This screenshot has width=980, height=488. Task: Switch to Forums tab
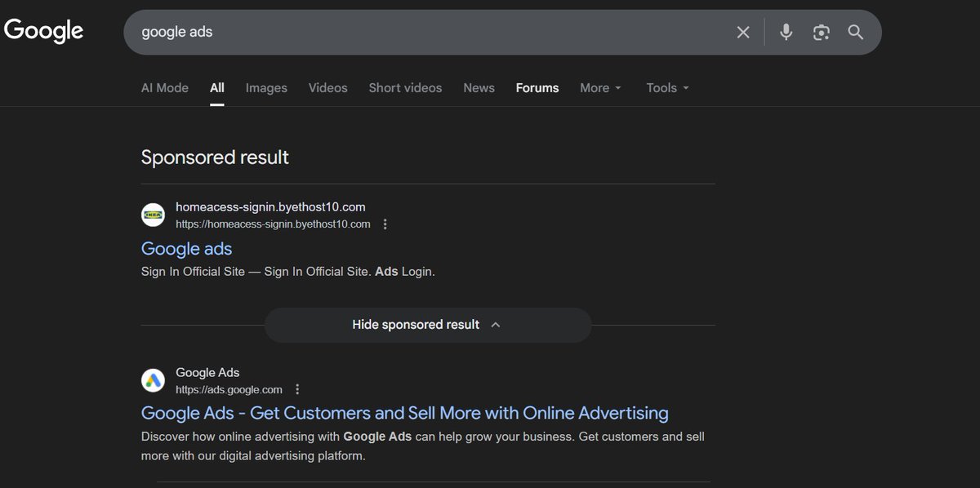(x=537, y=87)
